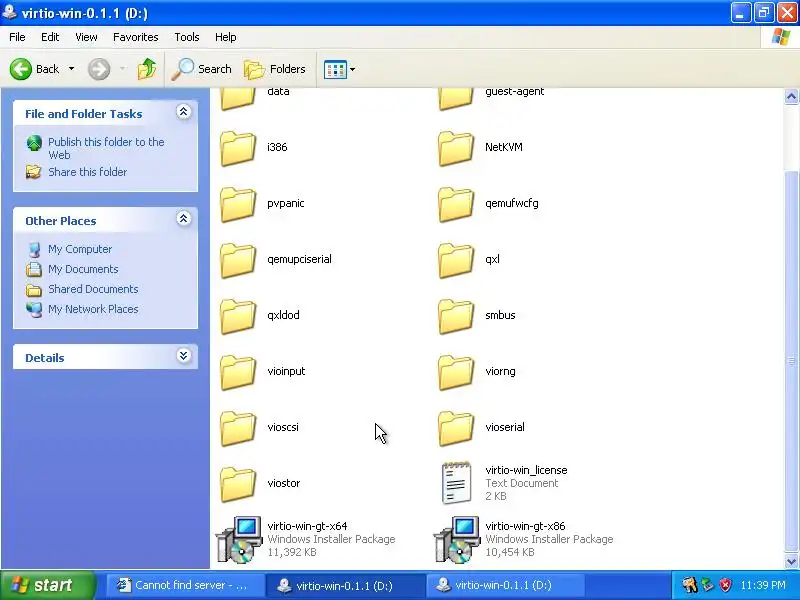Open the View menu

tap(86, 37)
